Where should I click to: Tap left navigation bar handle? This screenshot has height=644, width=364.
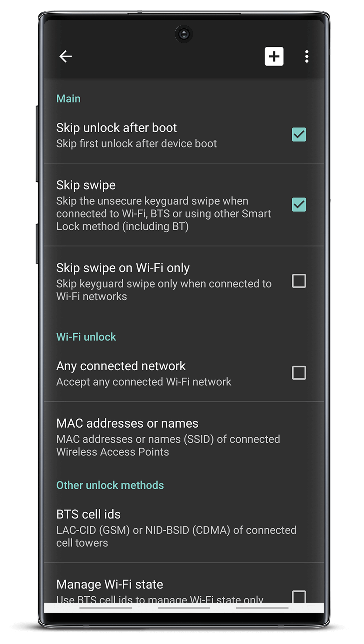coord(105,608)
